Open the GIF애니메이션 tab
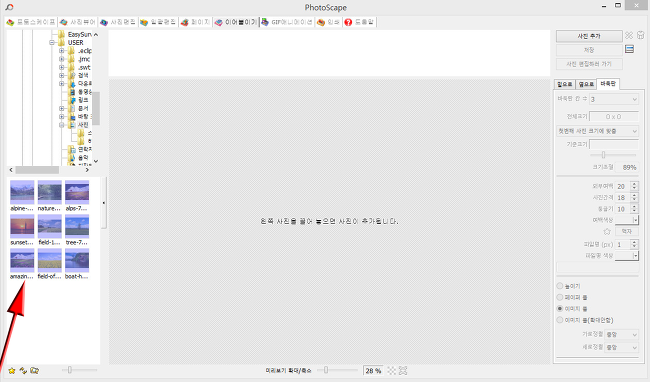The width and height of the screenshot is (650, 382). (x=286, y=22)
